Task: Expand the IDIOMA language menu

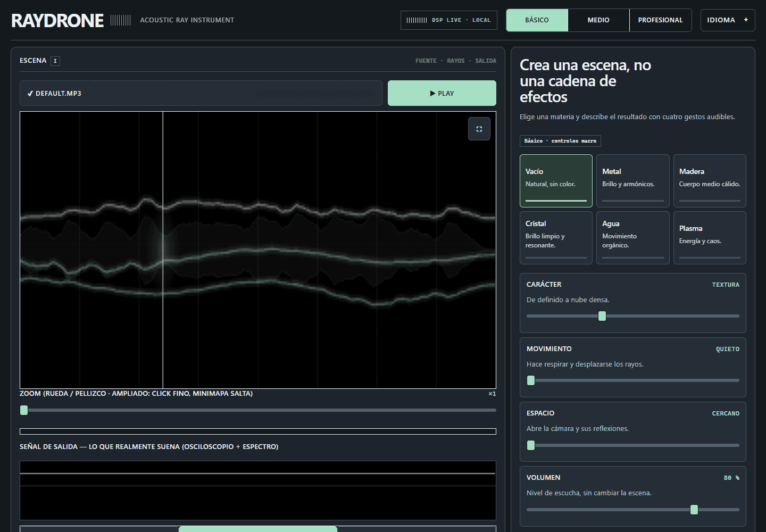Action: (x=728, y=20)
